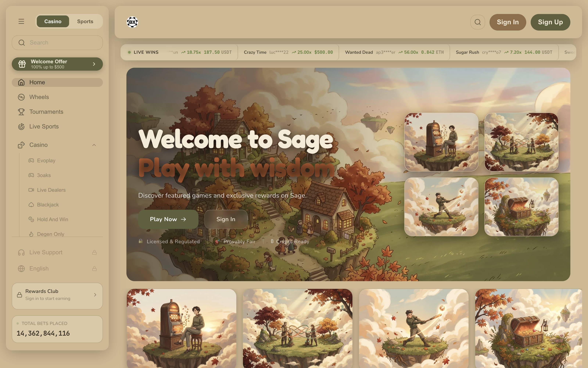Click the Live Sports icon
This screenshot has width=588, height=368.
[21, 127]
